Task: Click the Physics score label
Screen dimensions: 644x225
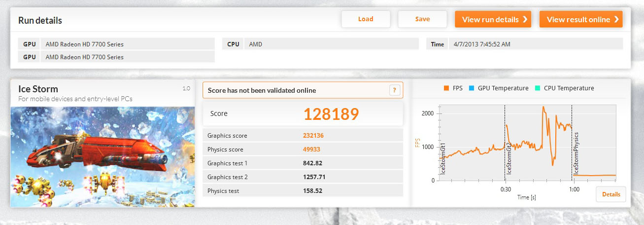Action: click(225, 150)
